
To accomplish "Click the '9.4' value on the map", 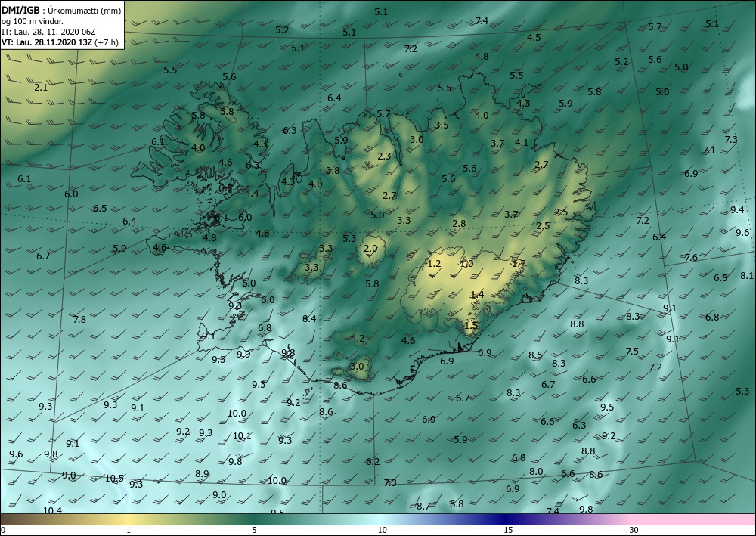I will pos(736,209).
